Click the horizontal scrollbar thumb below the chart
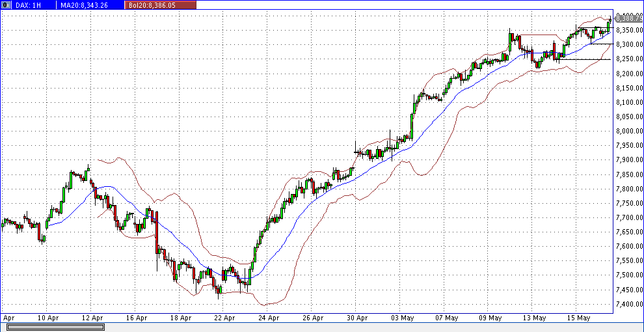Image resolution: width=644 pixels, height=332 pixels. (55, 327)
